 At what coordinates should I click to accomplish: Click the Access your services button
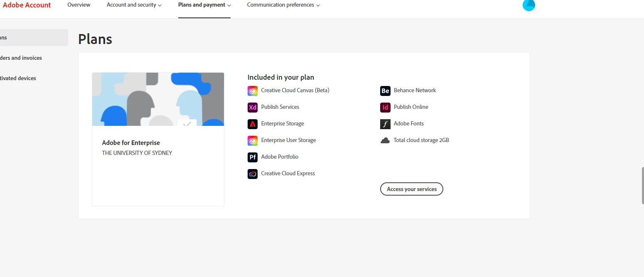[412, 189]
